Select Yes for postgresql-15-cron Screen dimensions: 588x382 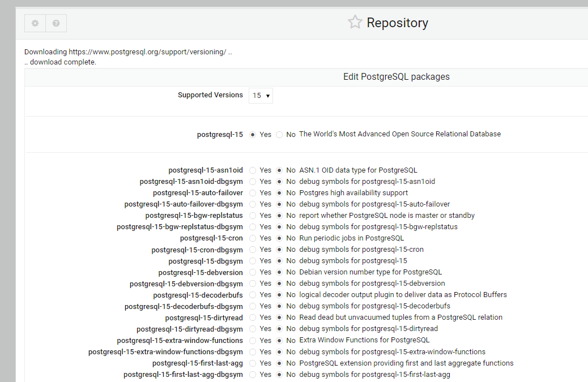[x=252, y=238]
